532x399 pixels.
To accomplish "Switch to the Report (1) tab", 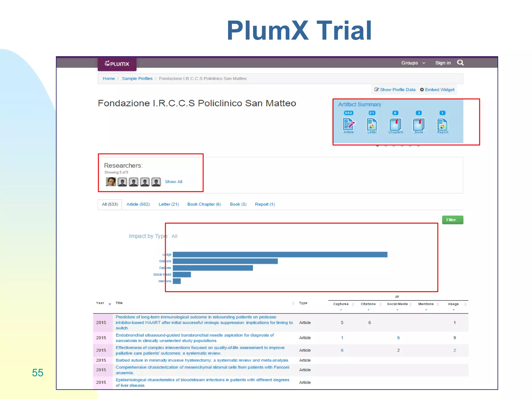I will [x=265, y=204].
